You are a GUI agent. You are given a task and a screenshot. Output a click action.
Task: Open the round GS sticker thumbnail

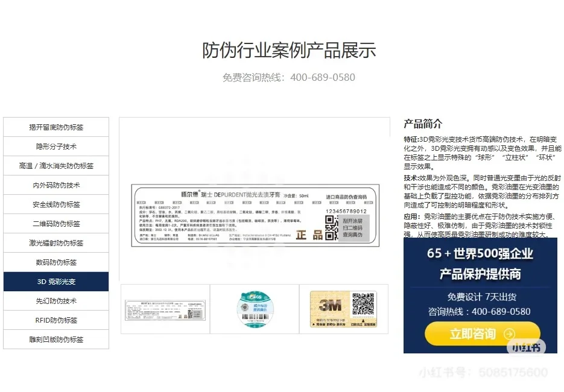(256, 309)
